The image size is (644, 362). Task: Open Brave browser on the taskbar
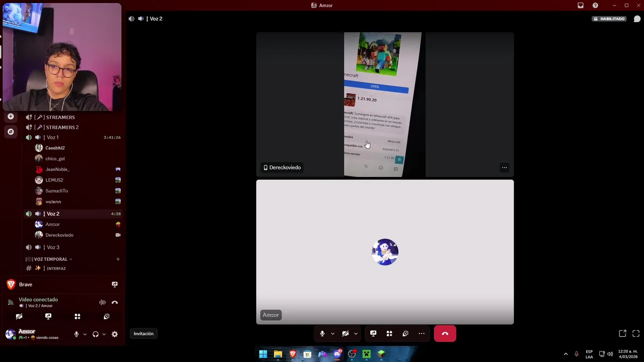pos(292,354)
